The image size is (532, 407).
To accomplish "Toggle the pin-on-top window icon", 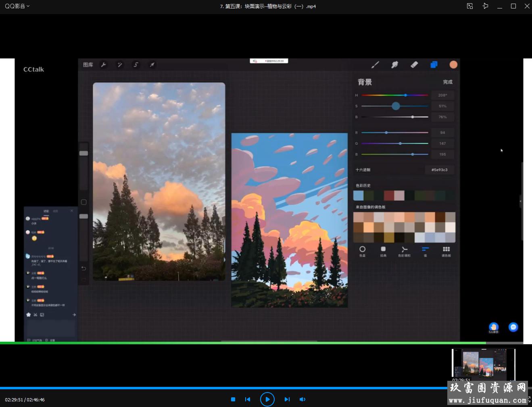I will coord(485,6).
